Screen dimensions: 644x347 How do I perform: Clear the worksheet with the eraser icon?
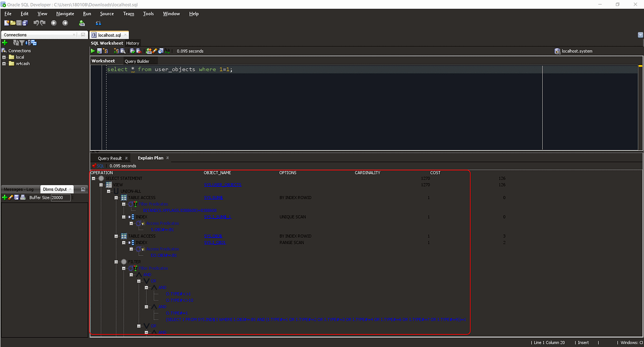click(155, 51)
